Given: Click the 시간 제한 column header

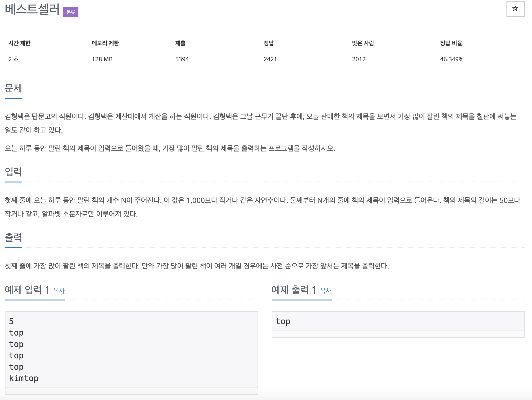Looking at the screenshot, I should (x=19, y=43).
